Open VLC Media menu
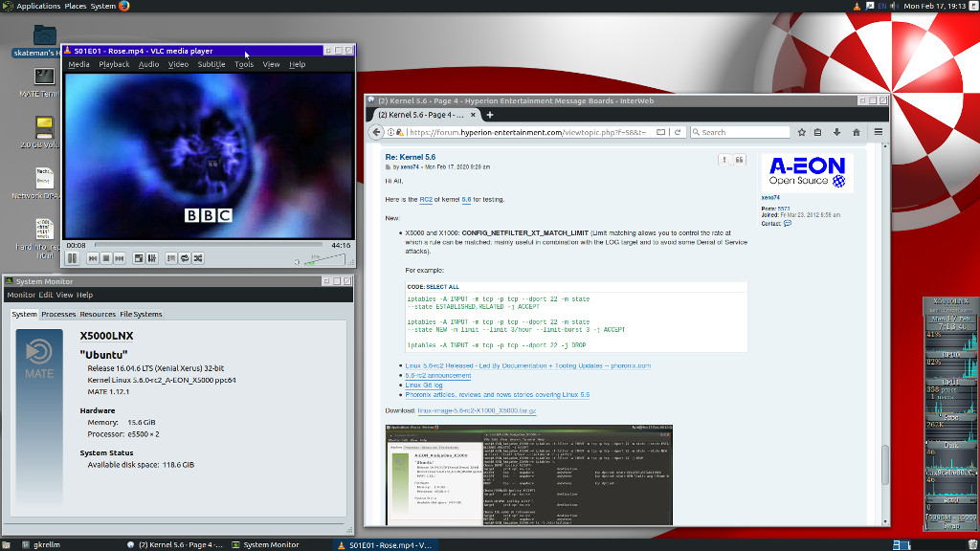Viewport: 980px width, 551px height. (x=78, y=64)
